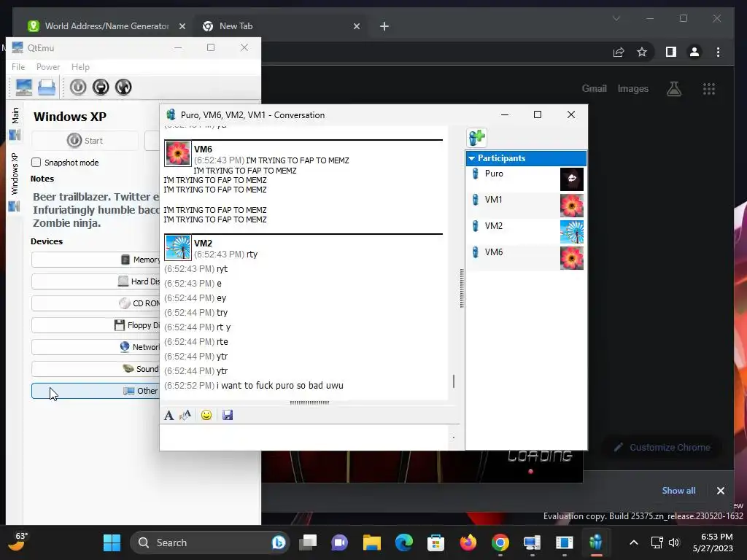Dismiss the downloads bar with X
747x560 pixels.
[x=721, y=491]
